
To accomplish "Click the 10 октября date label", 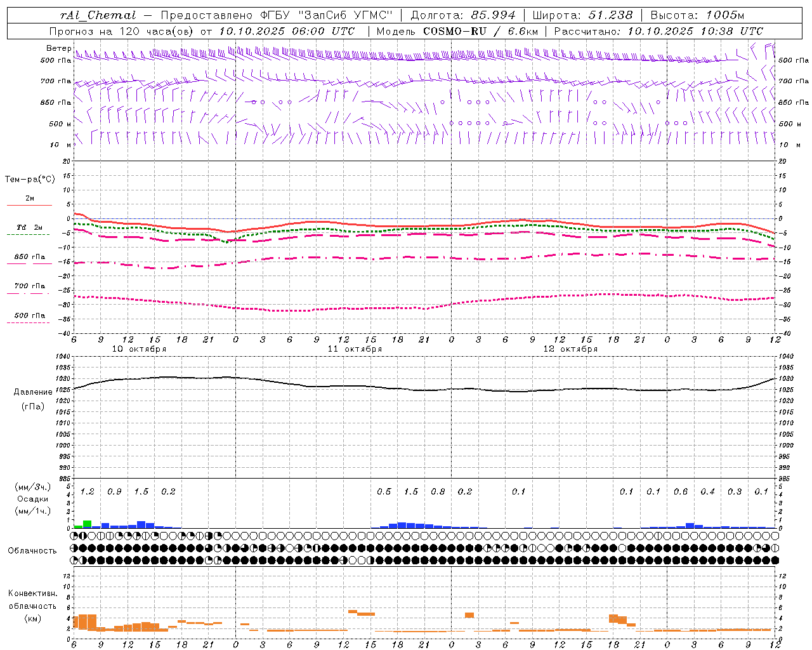I will click(x=139, y=349).
